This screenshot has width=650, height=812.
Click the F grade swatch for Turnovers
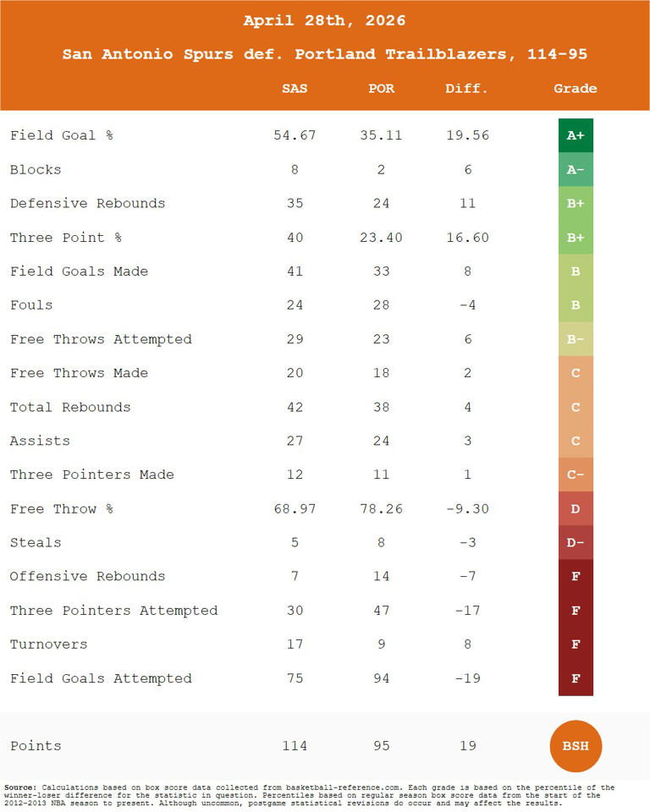pyautogui.click(x=576, y=645)
